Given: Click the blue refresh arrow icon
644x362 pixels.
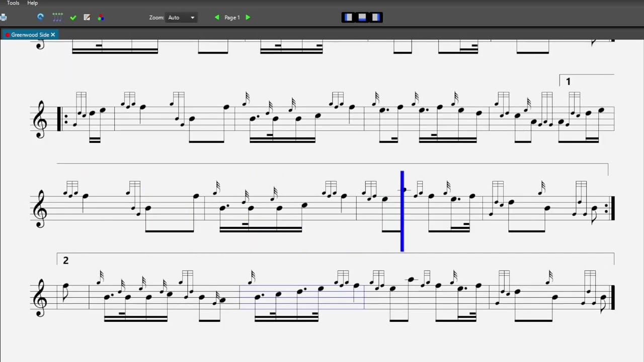Looking at the screenshot, I should point(41,17).
